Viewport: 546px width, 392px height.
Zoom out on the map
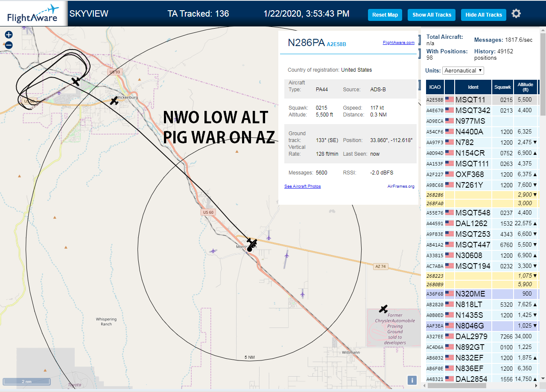[x=9, y=45]
